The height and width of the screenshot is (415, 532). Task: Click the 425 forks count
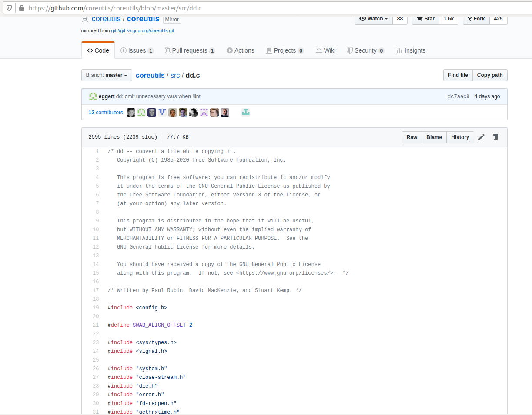click(x=499, y=19)
